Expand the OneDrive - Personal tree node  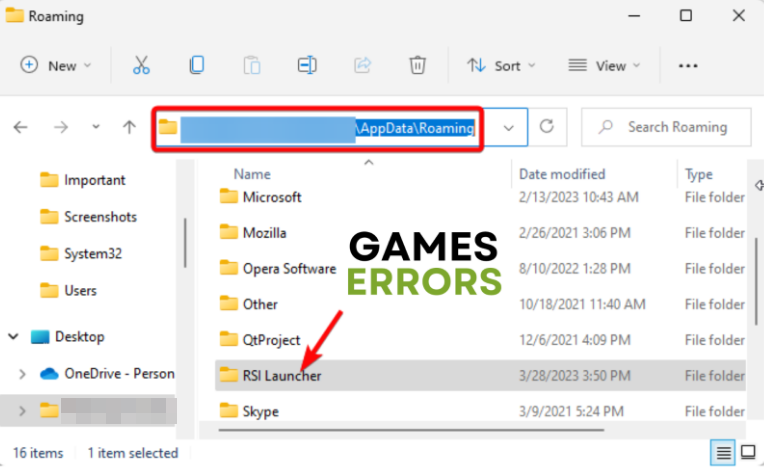(x=22, y=373)
